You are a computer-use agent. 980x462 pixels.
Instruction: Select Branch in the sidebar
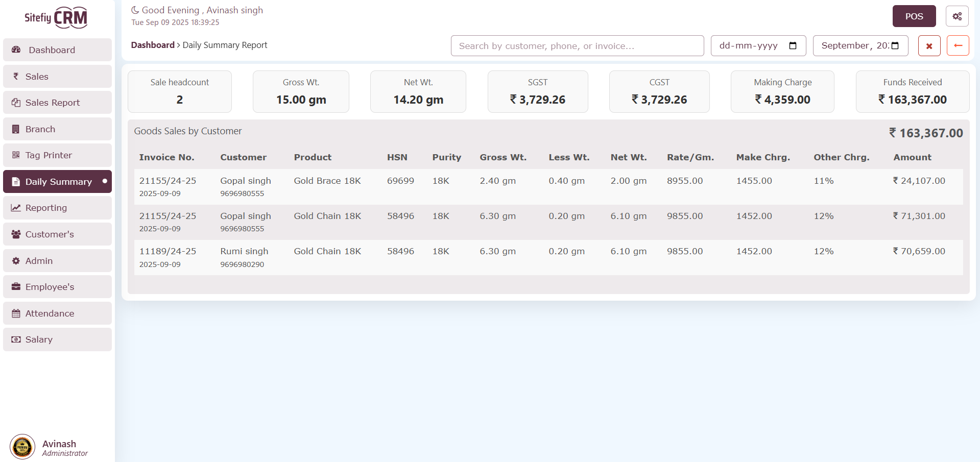tap(57, 129)
